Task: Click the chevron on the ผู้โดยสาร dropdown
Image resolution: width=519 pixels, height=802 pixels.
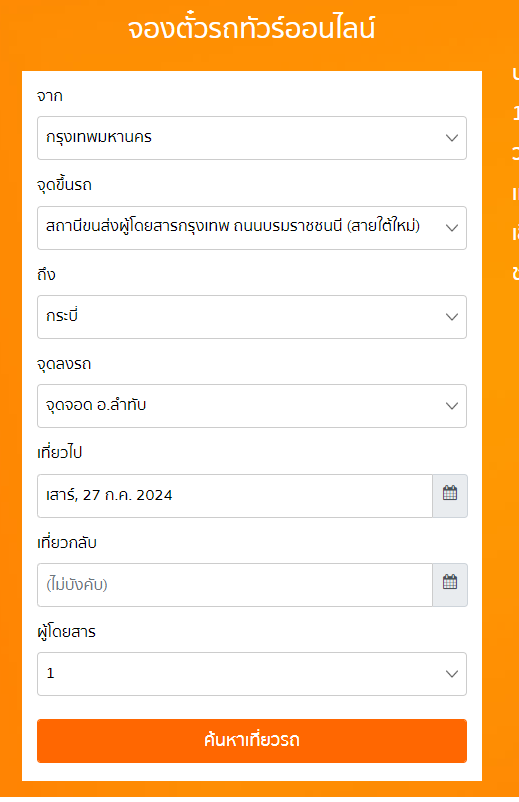Action: pos(452,674)
